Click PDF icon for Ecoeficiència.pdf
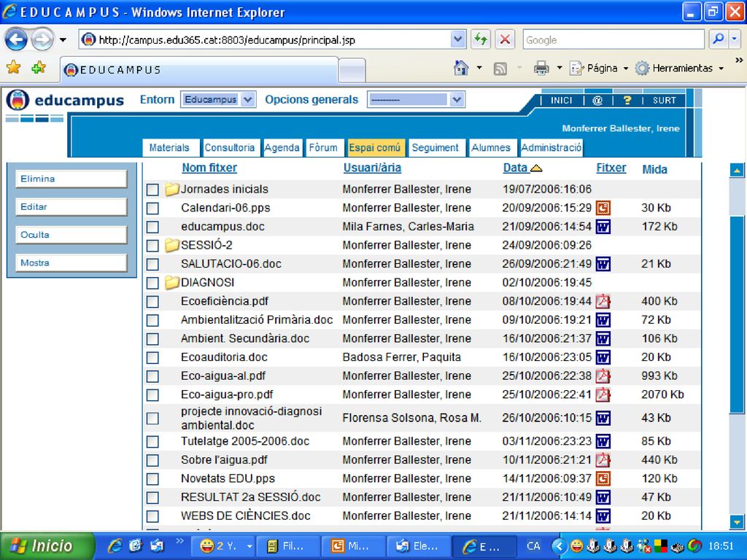This screenshot has height=560, width=747. 603,301
